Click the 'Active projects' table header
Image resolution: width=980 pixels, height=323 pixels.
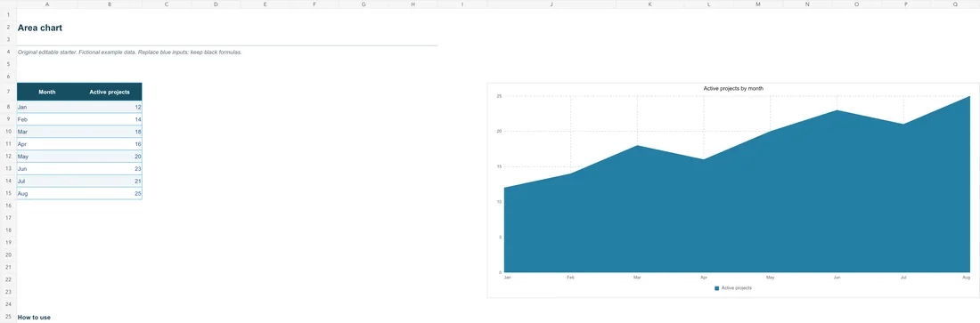110,92
